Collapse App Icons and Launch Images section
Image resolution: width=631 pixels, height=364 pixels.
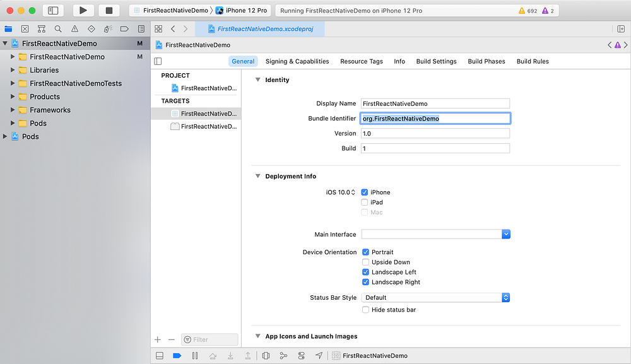(258, 336)
